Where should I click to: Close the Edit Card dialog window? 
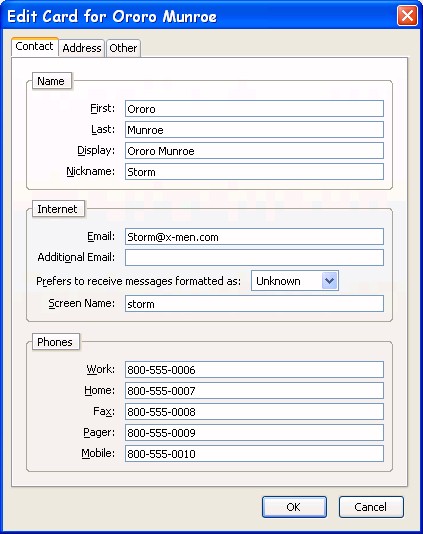pyautogui.click(x=407, y=16)
